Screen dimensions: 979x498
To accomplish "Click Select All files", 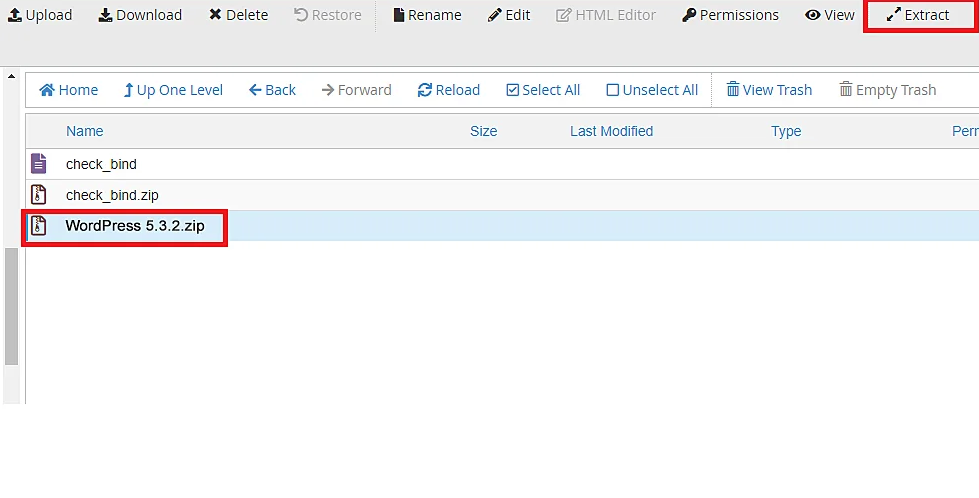I will click(x=543, y=90).
